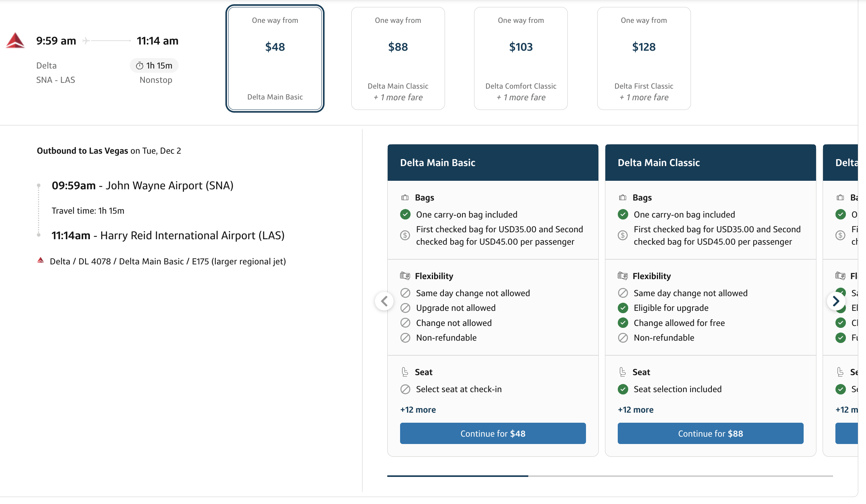Click '+ 1 more fare' under Delta Main Classic

click(398, 98)
